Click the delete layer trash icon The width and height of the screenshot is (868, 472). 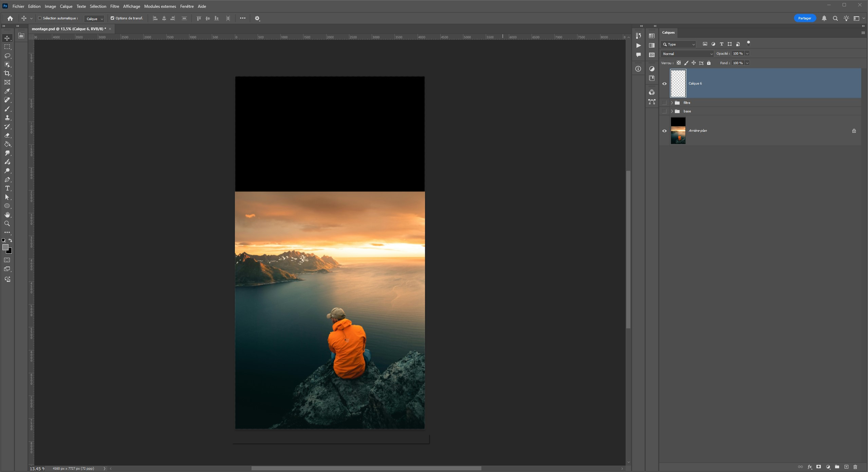click(855, 467)
